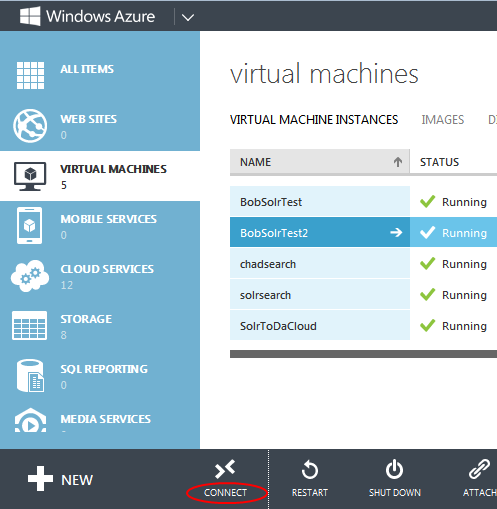Click the RESTART label
Screen dimensions: 497x509
pyautogui.click(x=310, y=493)
